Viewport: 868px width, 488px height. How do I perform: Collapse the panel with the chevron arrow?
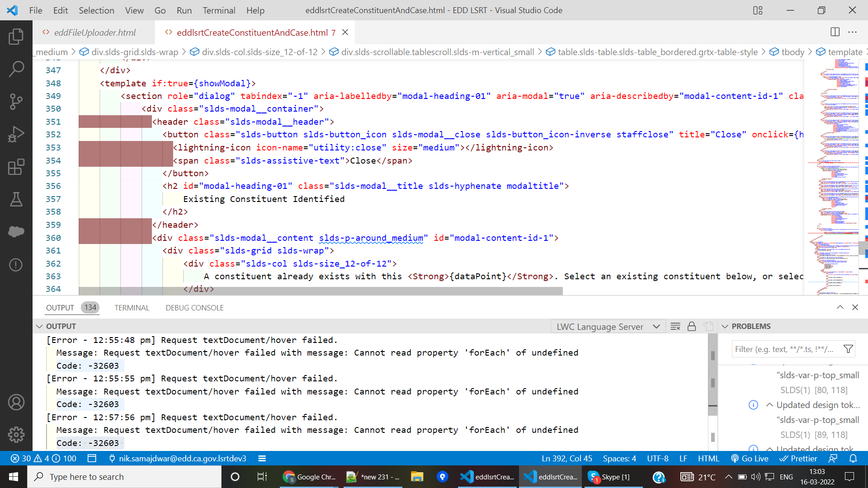840,307
